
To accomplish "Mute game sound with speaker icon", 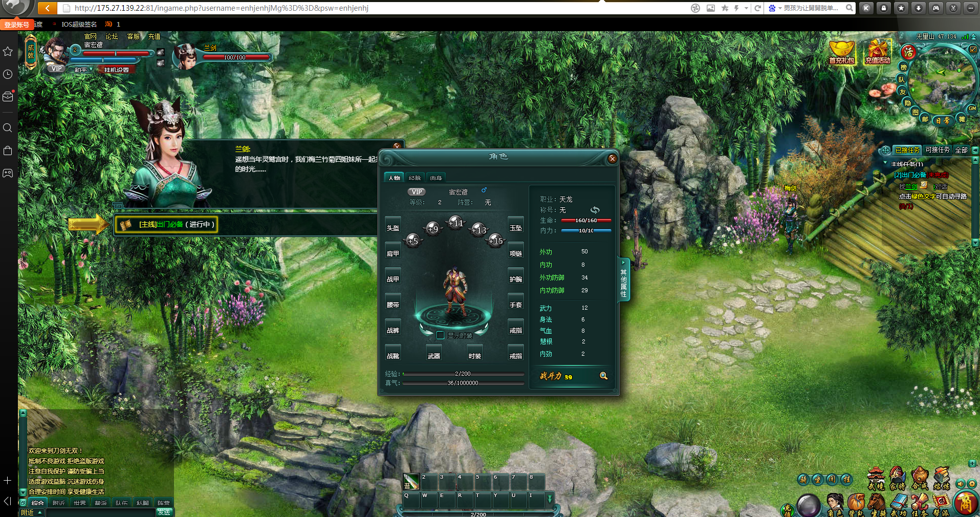I will point(960,484).
